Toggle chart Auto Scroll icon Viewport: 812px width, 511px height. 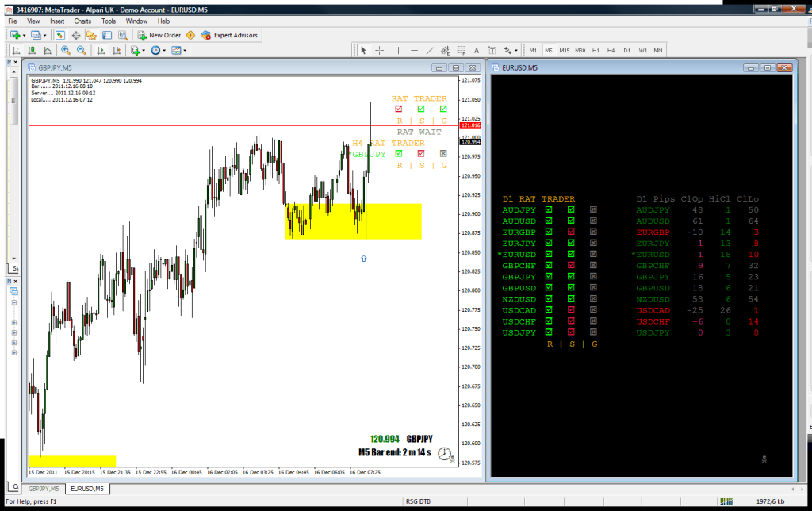(101, 50)
